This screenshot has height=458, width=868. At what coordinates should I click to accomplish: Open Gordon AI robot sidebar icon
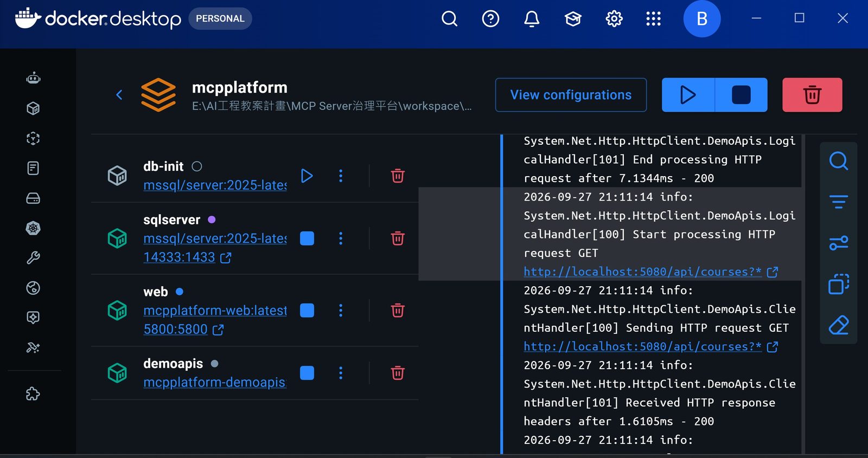coord(33,78)
